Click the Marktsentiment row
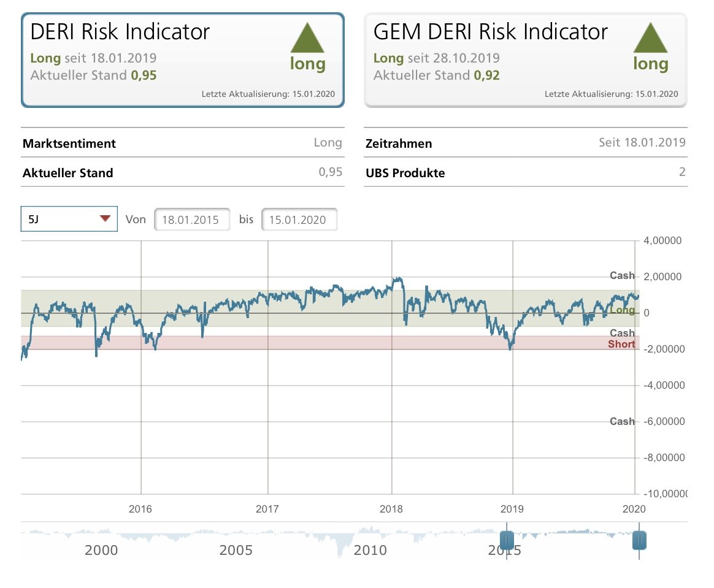Screen dimensions: 714x588 click(x=183, y=143)
